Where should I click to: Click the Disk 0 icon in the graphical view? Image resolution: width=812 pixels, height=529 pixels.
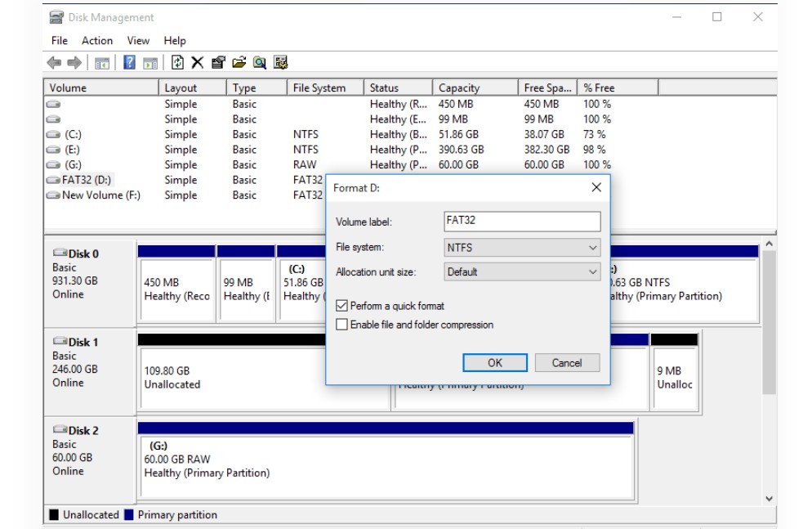coord(60,253)
